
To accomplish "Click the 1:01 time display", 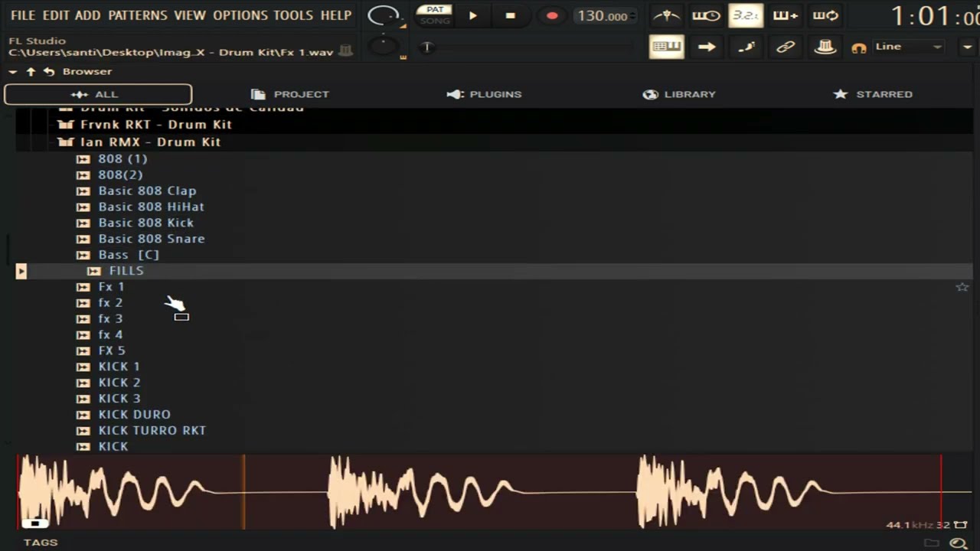I will [x=934, y=16].
